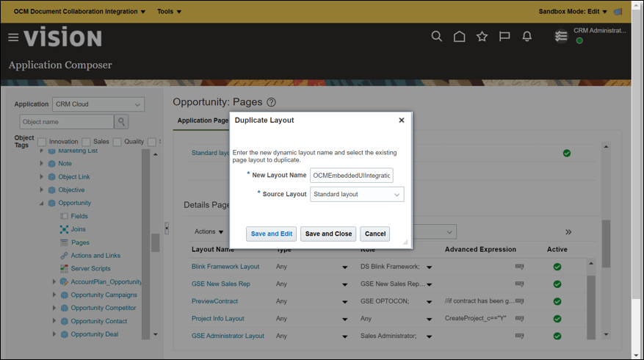Collapse the Opportunity tree node

(41, 203)
